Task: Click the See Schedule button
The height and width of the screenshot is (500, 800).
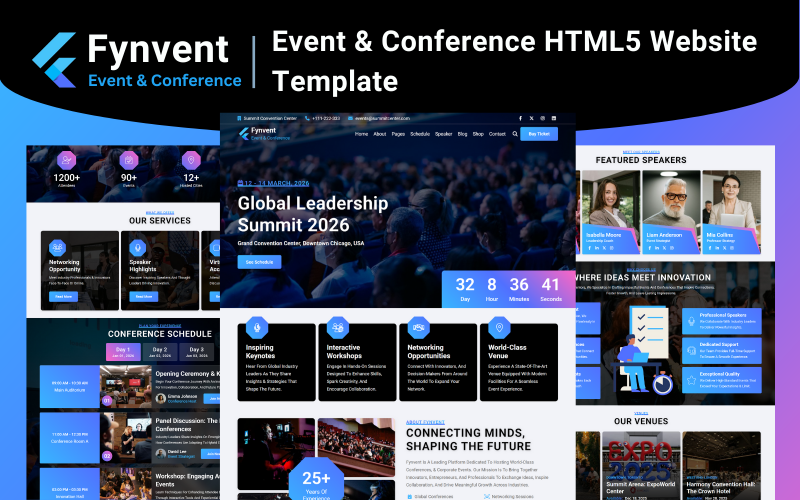Action: (x=259, y=262)
